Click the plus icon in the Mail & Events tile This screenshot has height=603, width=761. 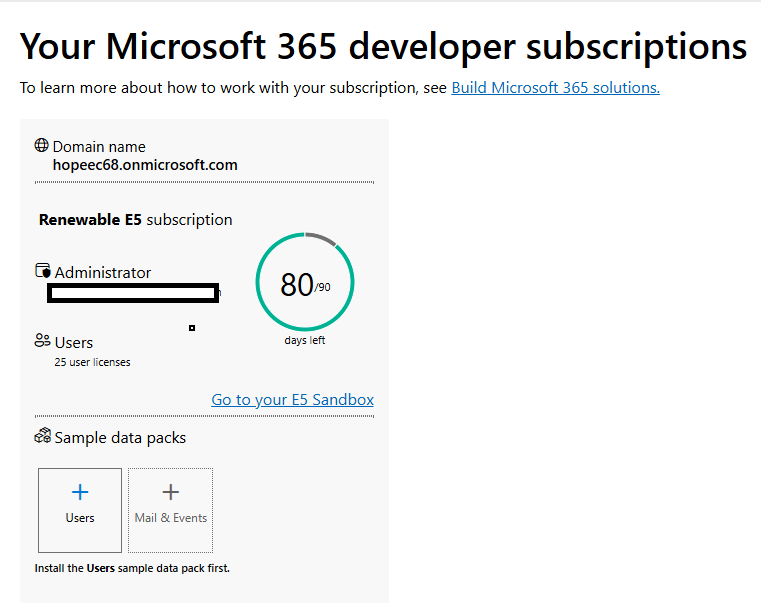coord(170,492)
